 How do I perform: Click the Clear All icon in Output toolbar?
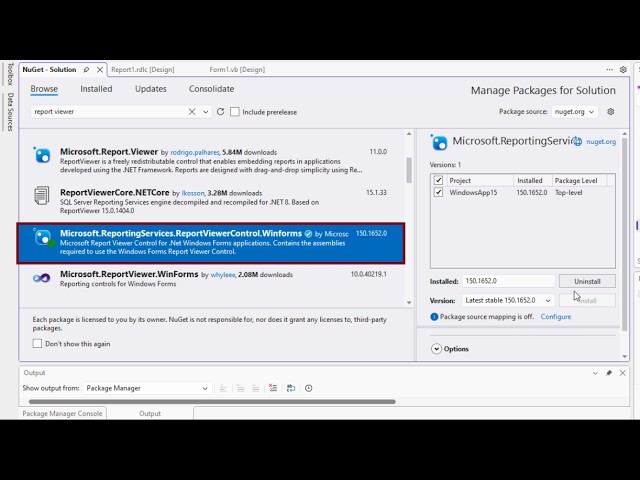pyautogui.click(x=273, y=388)
